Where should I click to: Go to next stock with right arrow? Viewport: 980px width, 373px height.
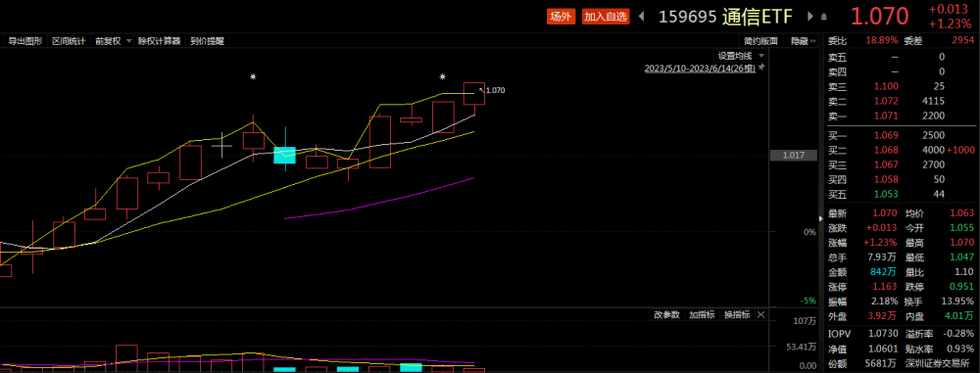tap(810, 17)
